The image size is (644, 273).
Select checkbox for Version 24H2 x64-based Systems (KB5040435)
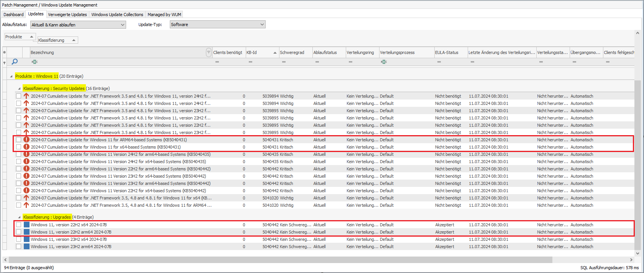click(x=18, y=162)
